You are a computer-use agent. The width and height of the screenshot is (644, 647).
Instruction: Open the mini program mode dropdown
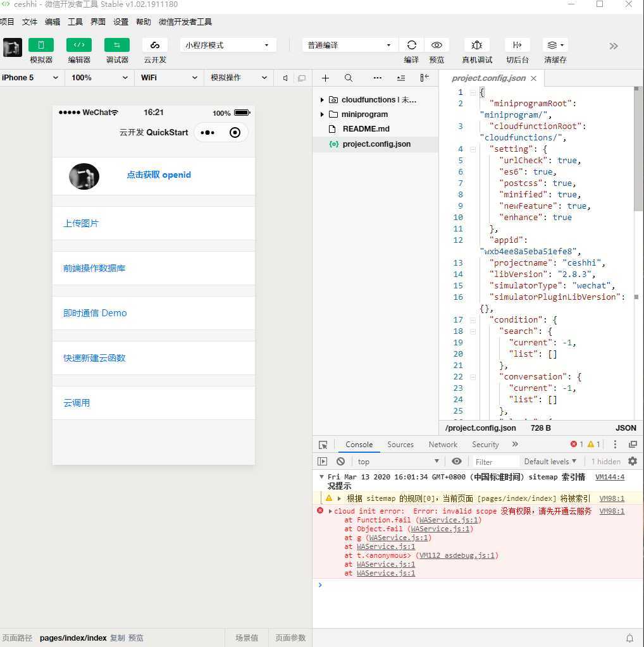pyautogui.click(x=228, y=45)
